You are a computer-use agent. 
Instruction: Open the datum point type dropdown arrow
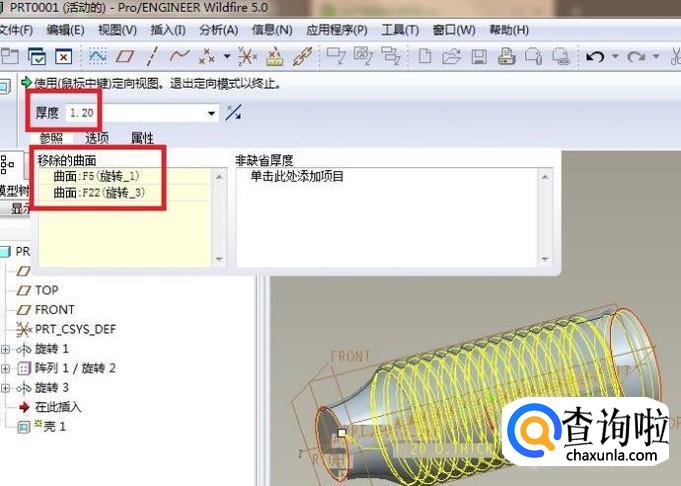(227, 56)
